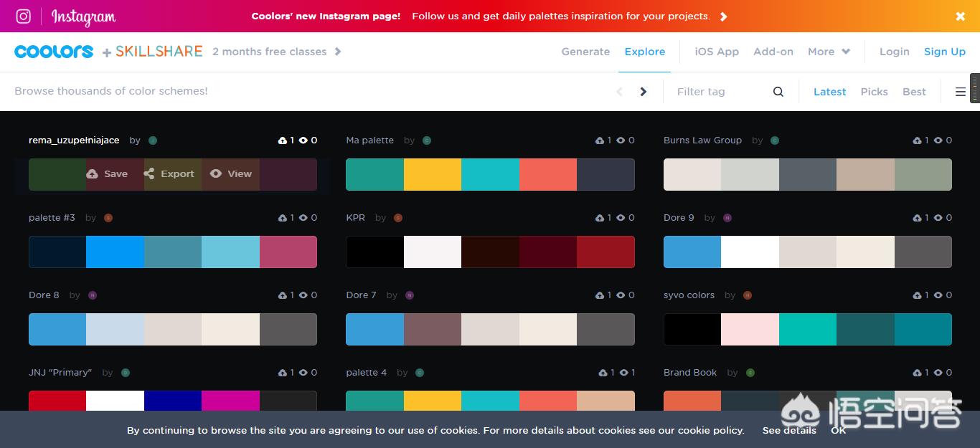Select the coral swatch in Ma palette

[x=548, y=175]
